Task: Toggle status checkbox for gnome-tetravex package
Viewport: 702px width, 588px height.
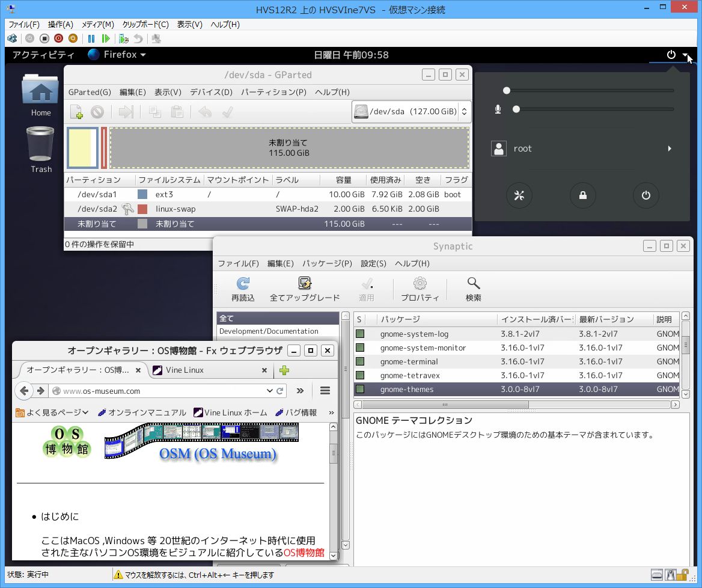Action: point(360,376)
